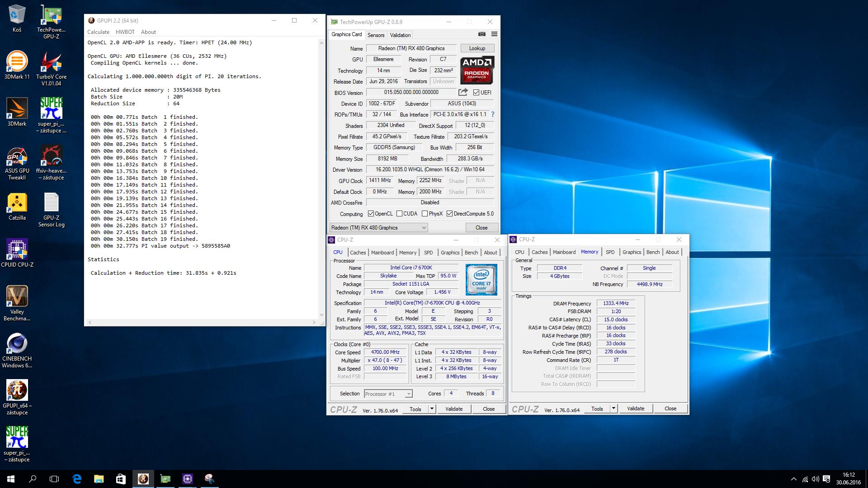Image resolution: width=868 pixels, height=488 pixels.
Task: Expand the GPU selection dropdown in GPU-Z
Action: coord(378,228)
